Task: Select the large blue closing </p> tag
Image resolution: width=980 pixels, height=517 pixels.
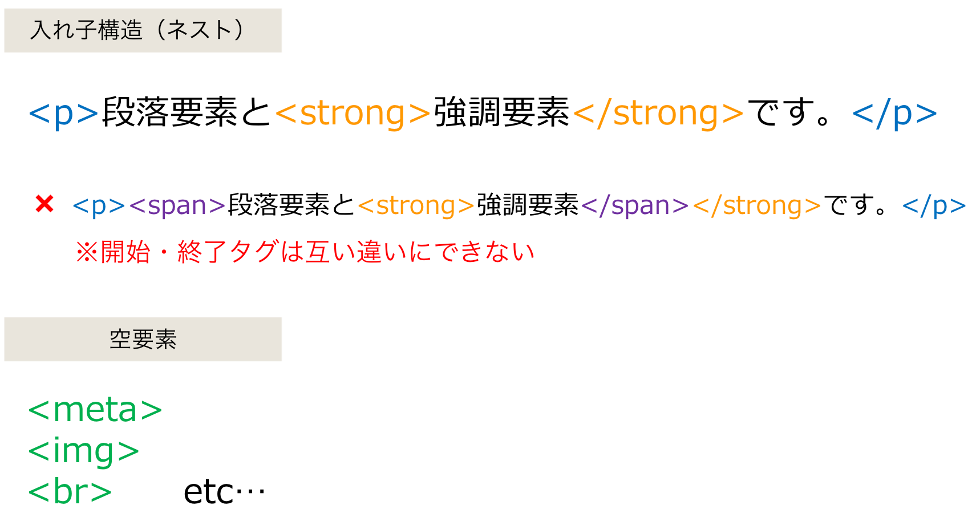Action: tap(894, 113)
